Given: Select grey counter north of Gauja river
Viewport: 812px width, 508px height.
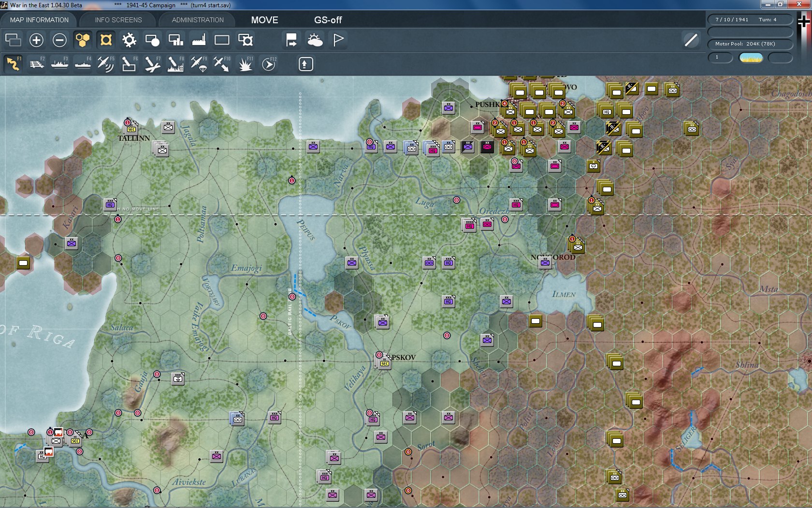Looking at the screenshot, I should 178,378.
